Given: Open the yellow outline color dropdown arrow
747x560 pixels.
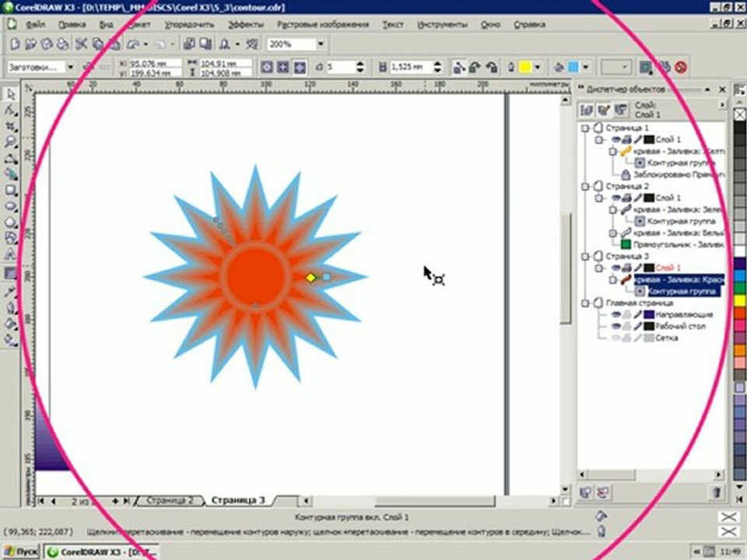Looking at the screenshot, I should [x=537, y=67].
